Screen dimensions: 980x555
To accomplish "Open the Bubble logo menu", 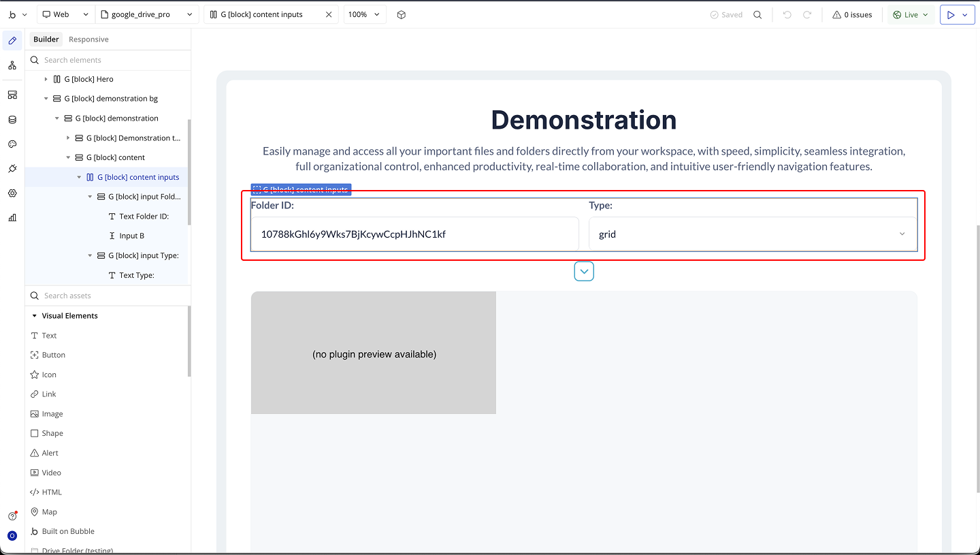I will pos(18,14).
